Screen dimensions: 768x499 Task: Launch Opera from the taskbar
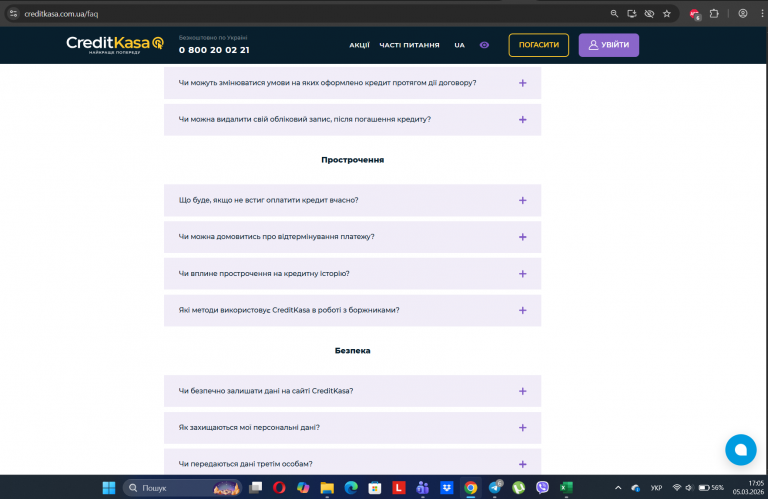(x=279, y=488)
